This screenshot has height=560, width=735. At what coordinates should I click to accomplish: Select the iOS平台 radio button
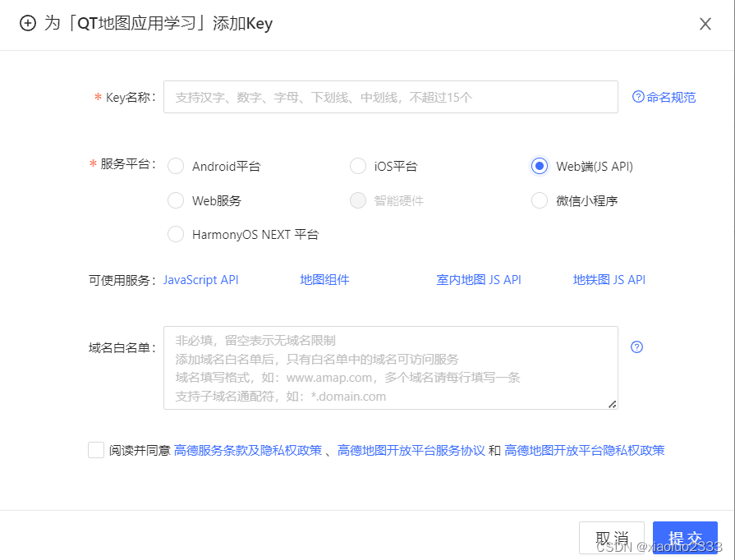358,166
